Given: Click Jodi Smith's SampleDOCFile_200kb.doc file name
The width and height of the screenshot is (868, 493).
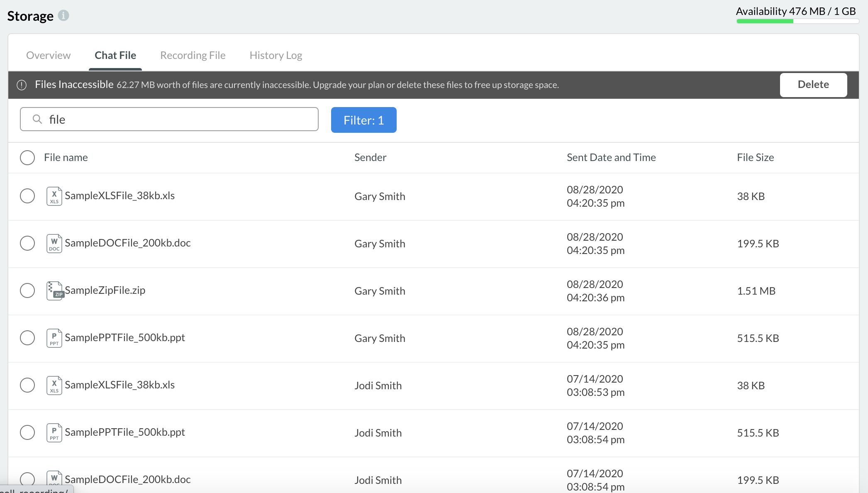Looking at the screenshot, I should point(128,479).
